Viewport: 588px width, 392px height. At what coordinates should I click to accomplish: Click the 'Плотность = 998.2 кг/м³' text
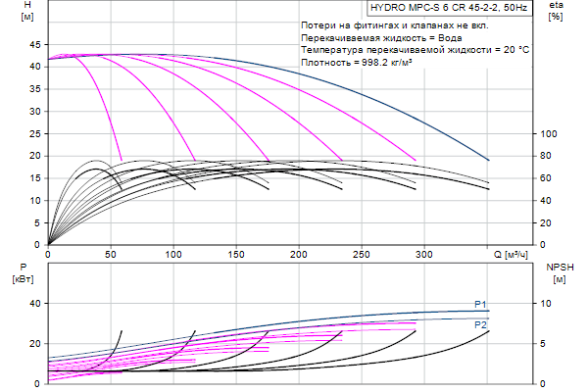[x=357, y=62]
